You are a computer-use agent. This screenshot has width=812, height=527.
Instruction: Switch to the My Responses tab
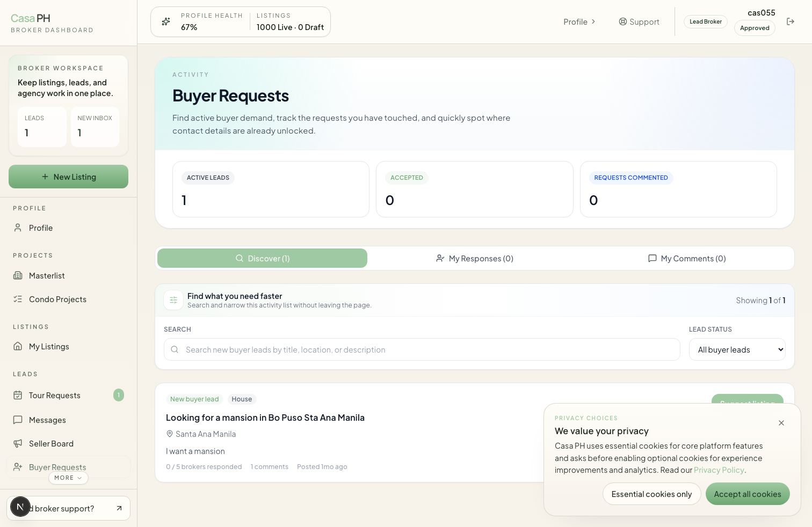[x=475, y=258]
